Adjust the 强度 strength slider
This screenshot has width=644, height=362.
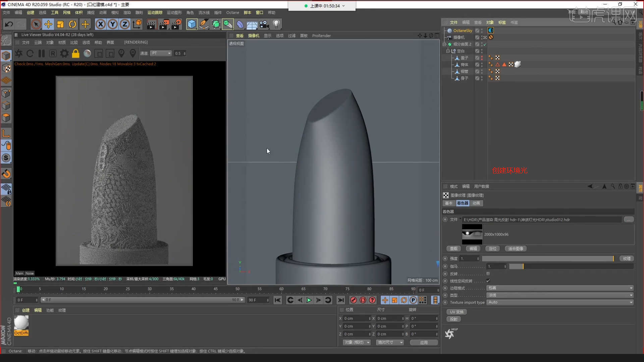(x=548, y=258)
